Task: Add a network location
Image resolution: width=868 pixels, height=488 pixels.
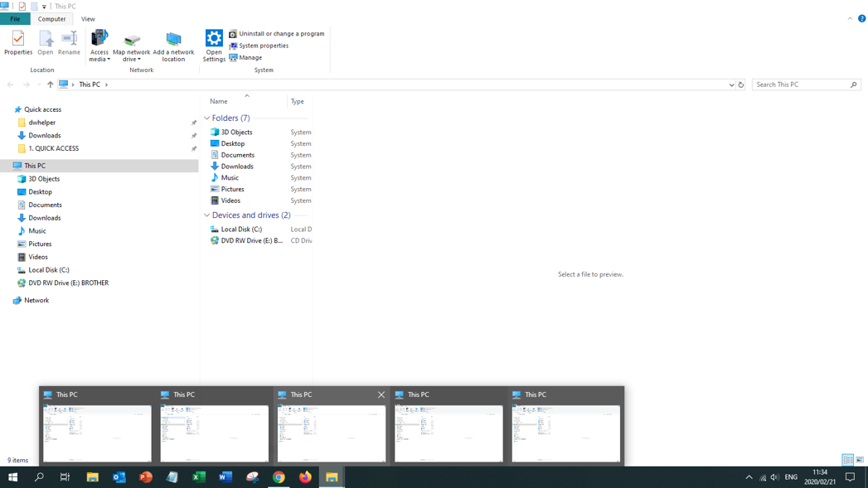Action: click(173, 46)
